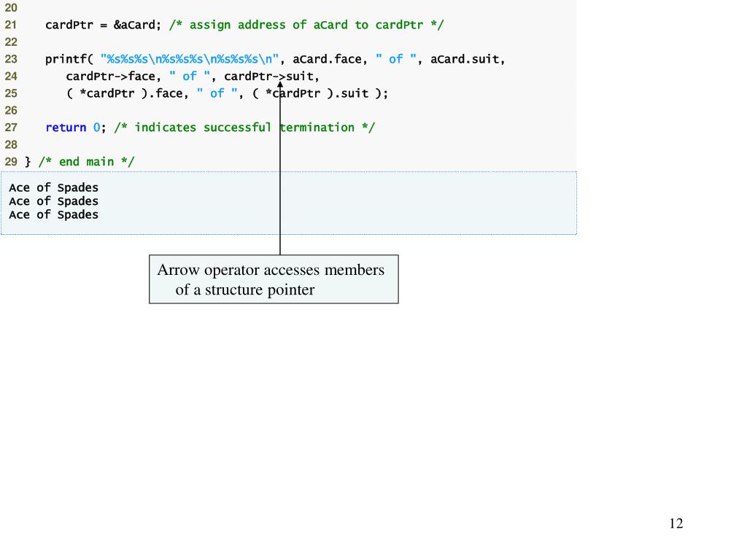This screenshot has width=747, height=560.
Task: Click line number 20
Action: coord(11,7)
